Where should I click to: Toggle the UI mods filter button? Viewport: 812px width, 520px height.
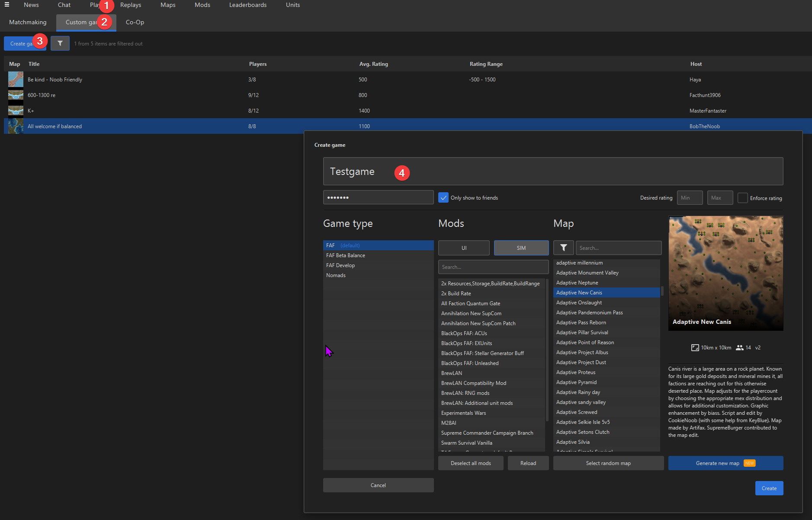pos(464,248)
